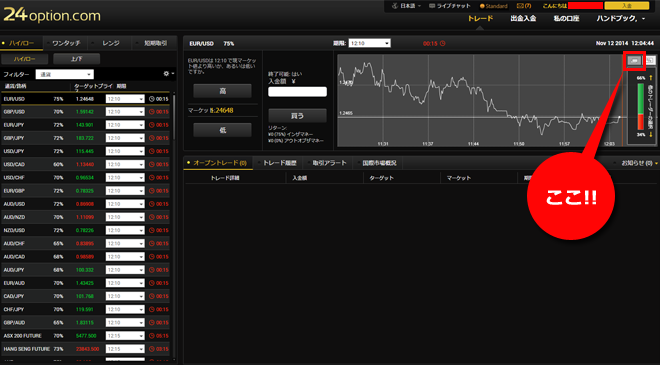
Task: Click the 24option.com logo
Action: (x=52, y=15)
